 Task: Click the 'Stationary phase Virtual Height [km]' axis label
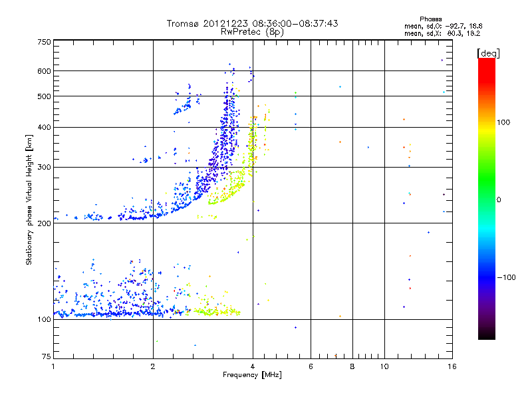[x=29, y=199]
